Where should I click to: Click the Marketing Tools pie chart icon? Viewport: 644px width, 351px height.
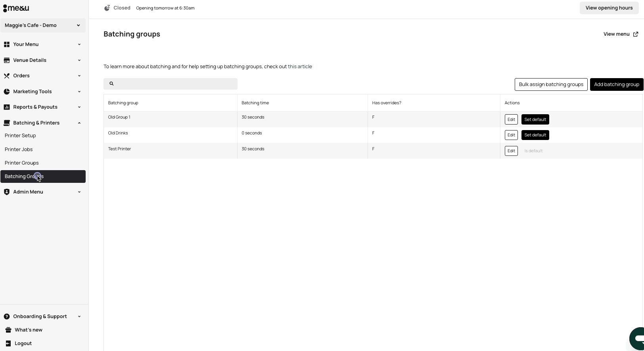pyautogui.click(x=7, y=92)
